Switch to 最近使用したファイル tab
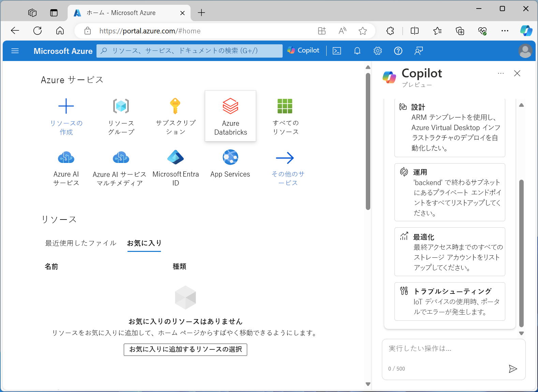Viewport: 538px width, 392px height. 81,243
